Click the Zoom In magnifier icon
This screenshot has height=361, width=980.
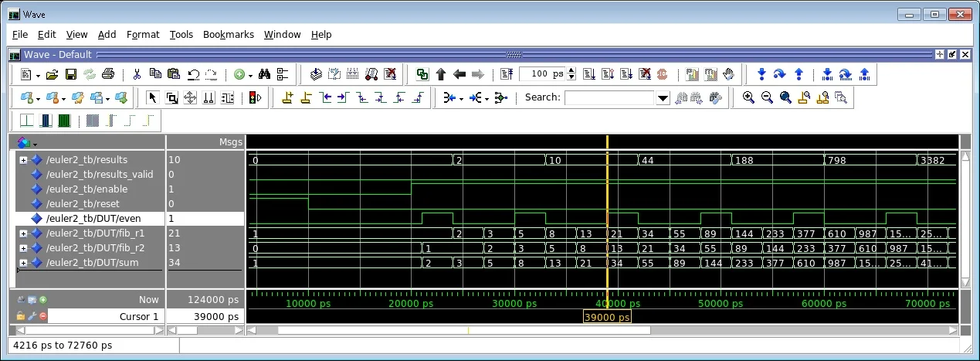[x=748, y=97]
